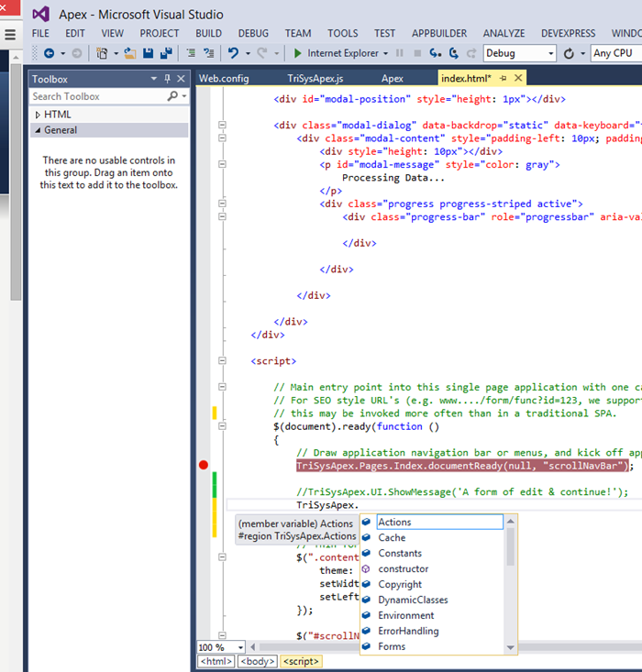
Task: Click the Open File folder icon
Action: tap(130, 53)
